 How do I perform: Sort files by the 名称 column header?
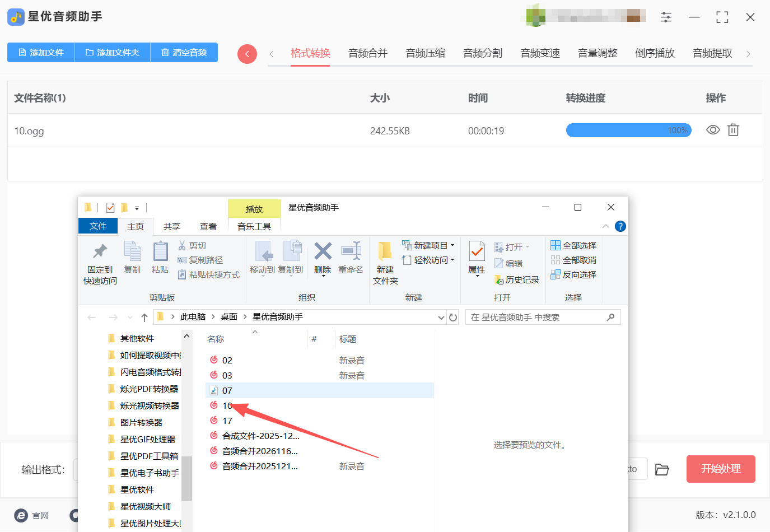(216, 339)
